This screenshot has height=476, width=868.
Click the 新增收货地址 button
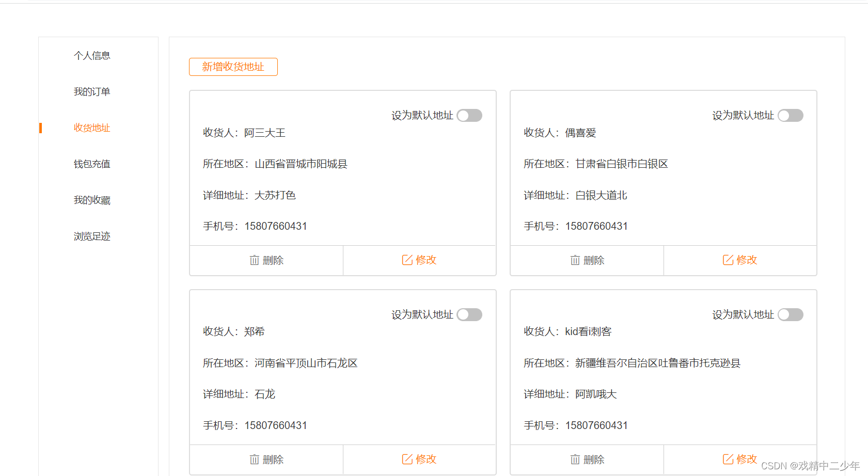pyautogui.click(x=233, y=67)
